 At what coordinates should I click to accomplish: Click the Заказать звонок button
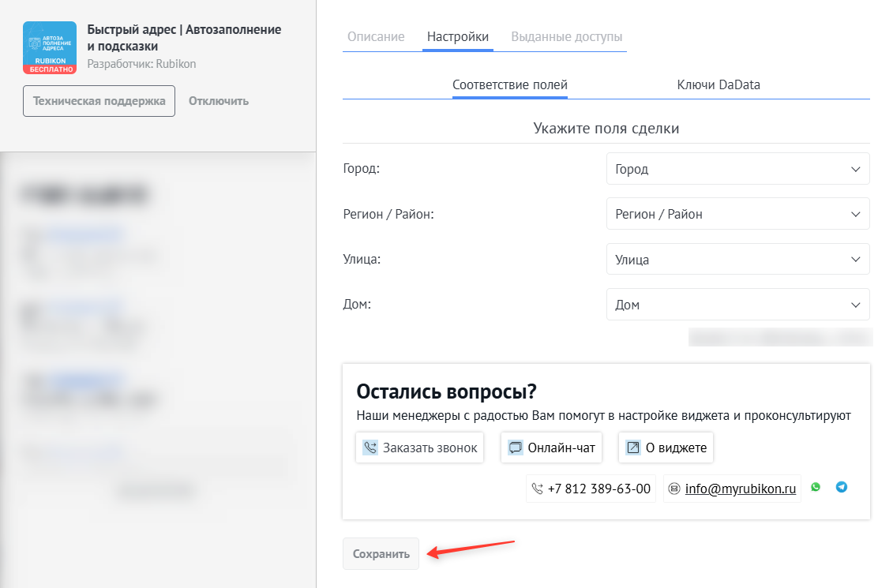[420, 448]
